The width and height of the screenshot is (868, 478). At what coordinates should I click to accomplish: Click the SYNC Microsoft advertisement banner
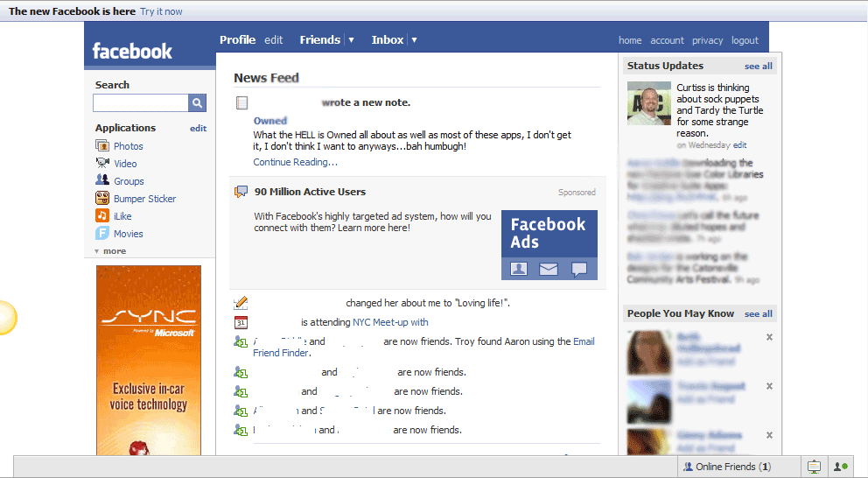pos(149,360)
